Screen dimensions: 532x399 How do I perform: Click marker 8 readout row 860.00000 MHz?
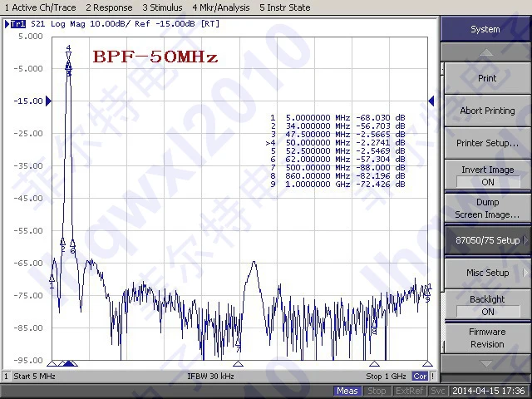point(337,175)
